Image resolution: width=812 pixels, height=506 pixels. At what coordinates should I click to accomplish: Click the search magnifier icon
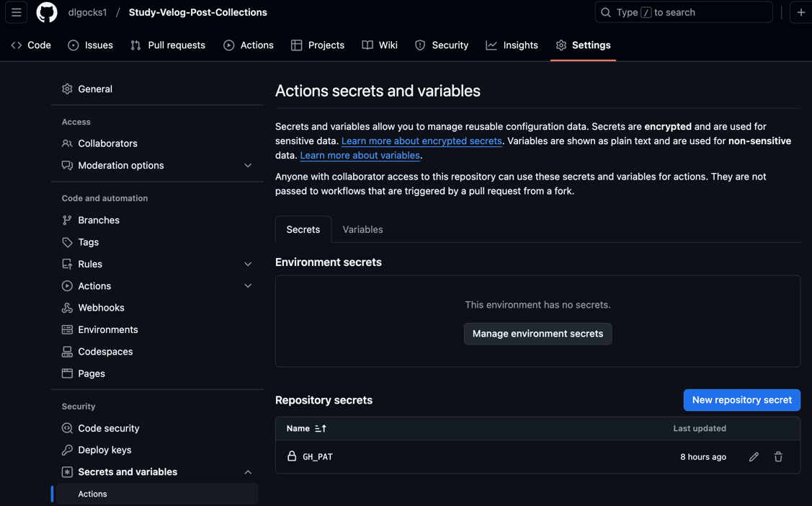click(605, 12)
